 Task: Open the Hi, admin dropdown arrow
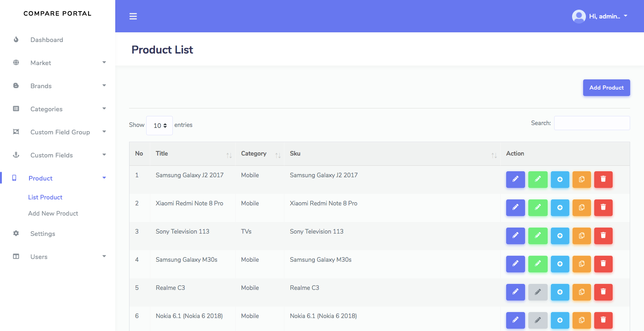626,16
